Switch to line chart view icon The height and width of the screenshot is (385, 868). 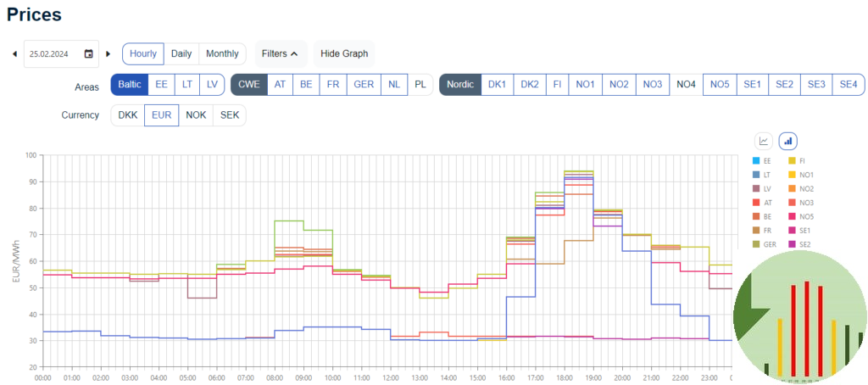[x=763, y=141]
